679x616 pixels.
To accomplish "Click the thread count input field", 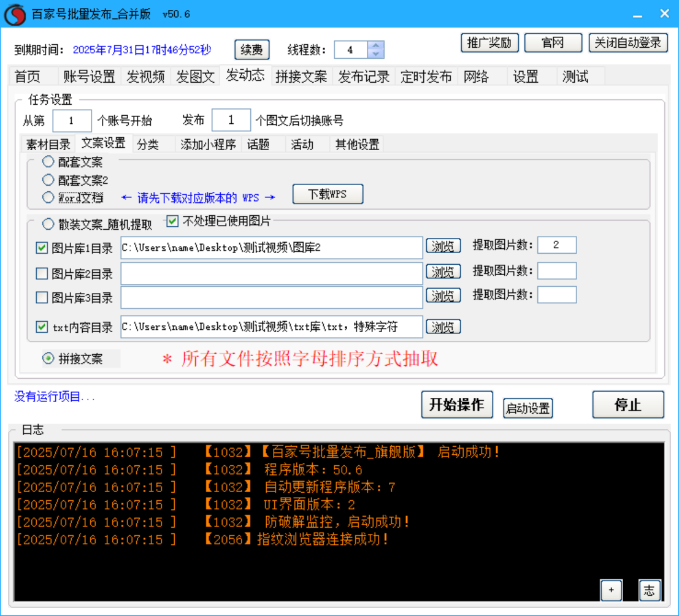I will point(351,50).
